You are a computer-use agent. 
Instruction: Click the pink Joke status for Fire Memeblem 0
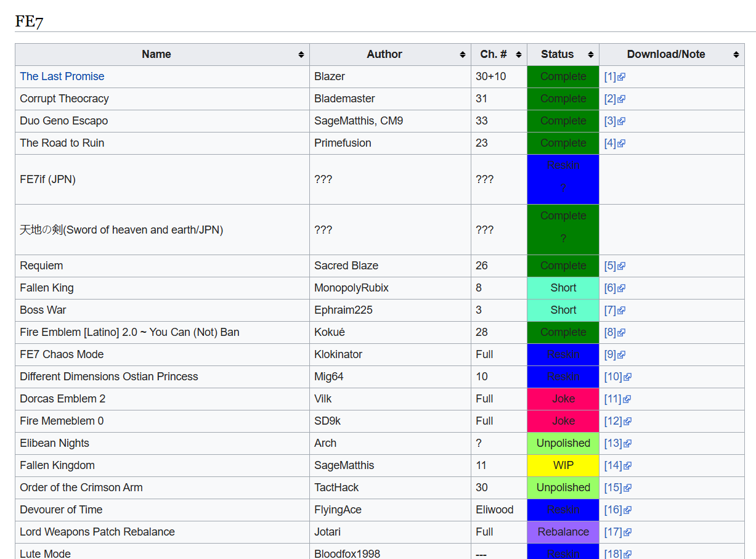(x=563, y=421)
